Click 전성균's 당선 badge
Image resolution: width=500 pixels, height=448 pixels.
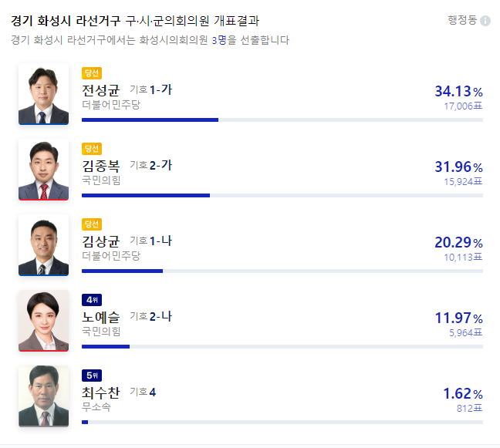coord(92,73)
